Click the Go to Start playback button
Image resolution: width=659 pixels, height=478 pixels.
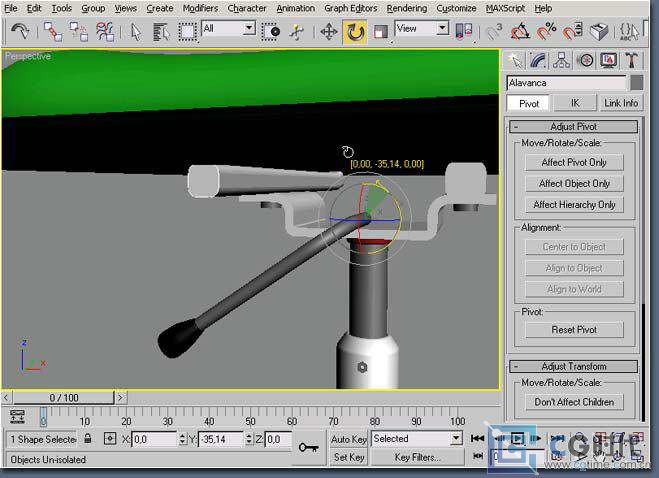(x=477, y=438)
